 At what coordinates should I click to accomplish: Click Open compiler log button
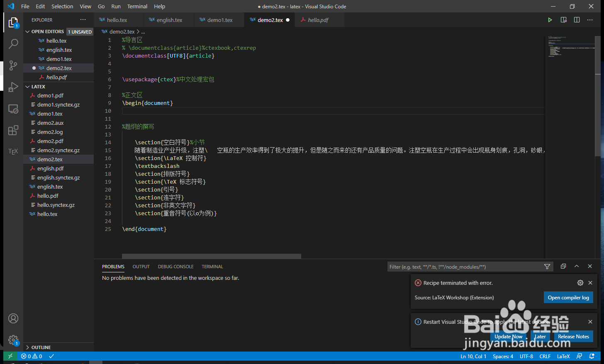coord(568,298)
